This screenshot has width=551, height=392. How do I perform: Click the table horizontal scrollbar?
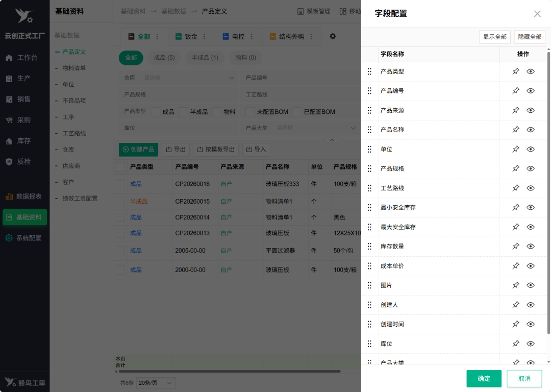[229, 371]
